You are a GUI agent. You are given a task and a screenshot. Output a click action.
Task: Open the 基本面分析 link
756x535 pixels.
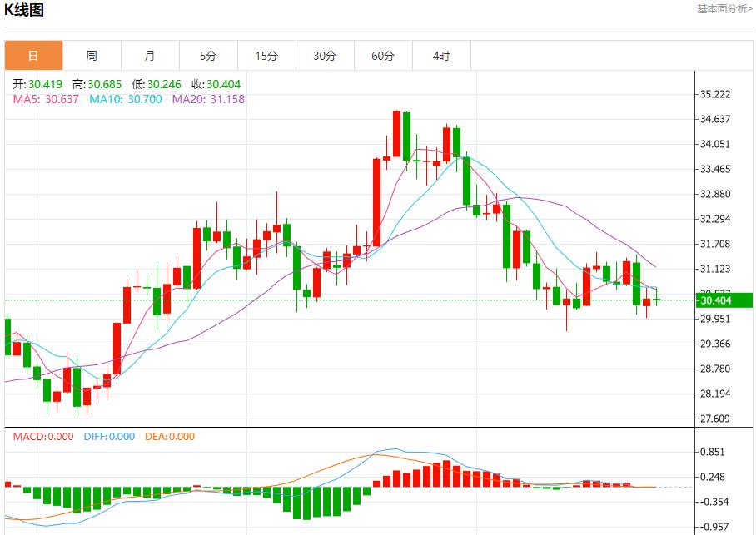(x=724, y=9)
